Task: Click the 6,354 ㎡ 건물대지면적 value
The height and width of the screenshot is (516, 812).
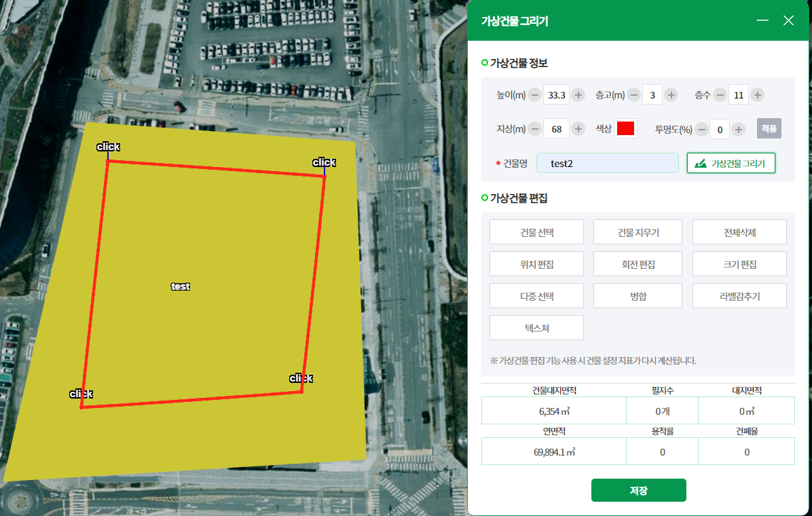Action: click(554, 411)
